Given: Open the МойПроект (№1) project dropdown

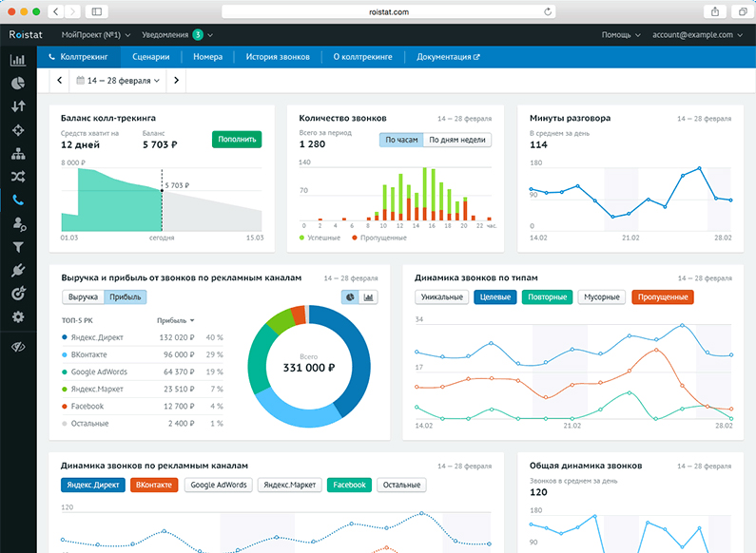Looking at the screenshot, I should tap(96, 34).
